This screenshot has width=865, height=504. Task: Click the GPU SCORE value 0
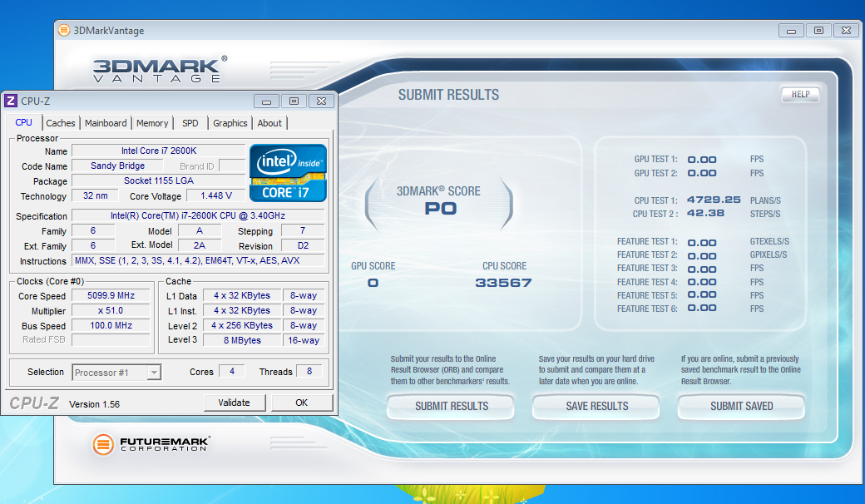pyautogui.click(x=373, y=283)
